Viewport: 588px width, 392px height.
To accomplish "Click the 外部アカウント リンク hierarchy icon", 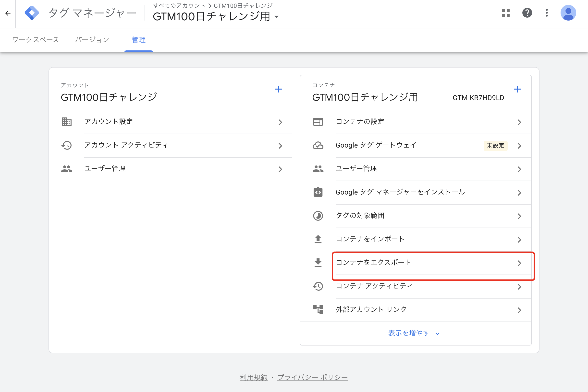I will [318, 310].
